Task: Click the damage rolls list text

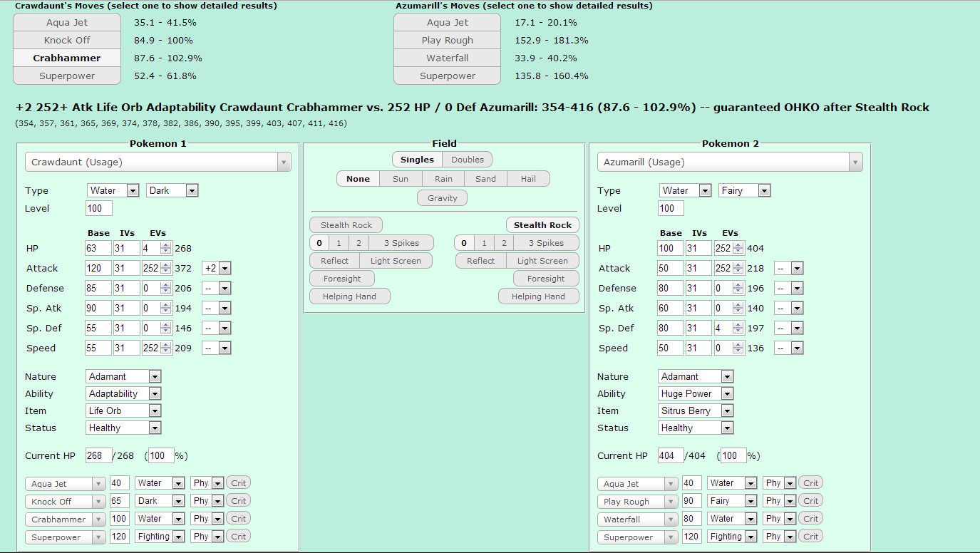Action: (x=181, y=123)
